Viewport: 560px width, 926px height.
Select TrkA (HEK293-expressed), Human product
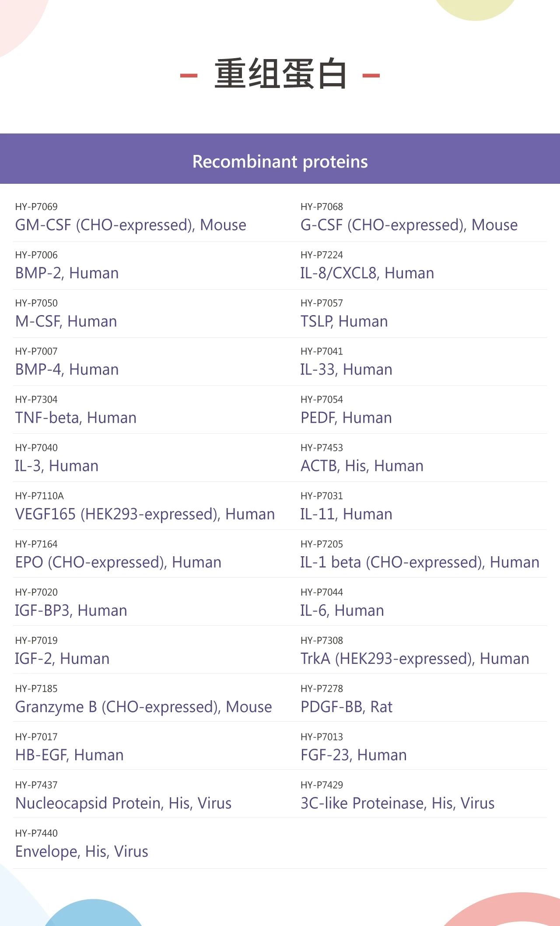(415, 659)
